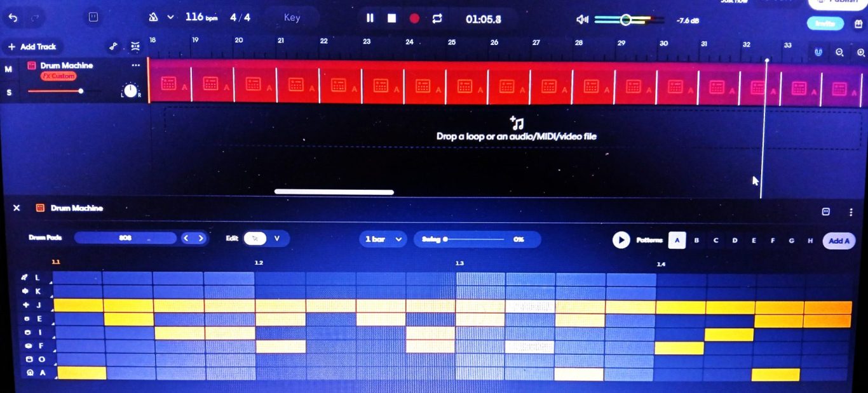The height and width of the screenshot is (393, 868).
Task: Zoom in on the timeline
Action: pyautogui.click(x=860, y=52)
